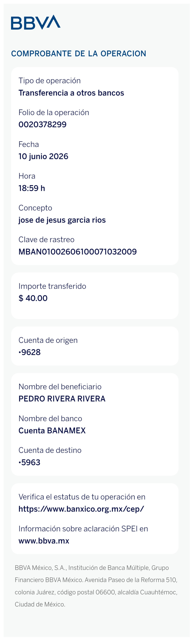Open the banxico.org.mx/cep link

click(x=81, y=509)
